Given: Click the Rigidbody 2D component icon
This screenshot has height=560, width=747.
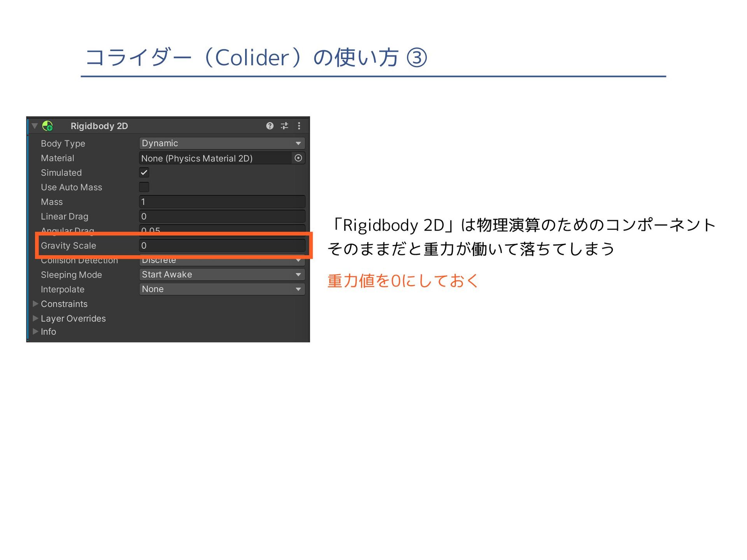Looking at the screenshot, I should [x=47, y=126].
